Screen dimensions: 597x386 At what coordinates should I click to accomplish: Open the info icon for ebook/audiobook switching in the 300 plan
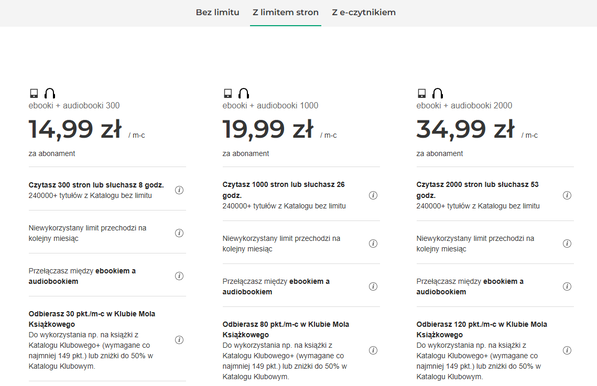tap(179, 276)
